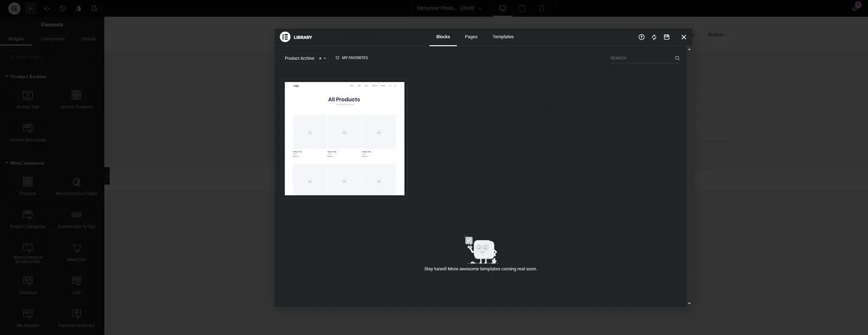Screen dimensions: 868x335
Task: Open notifications icon with badge 7
Action: tap(856, 8)
